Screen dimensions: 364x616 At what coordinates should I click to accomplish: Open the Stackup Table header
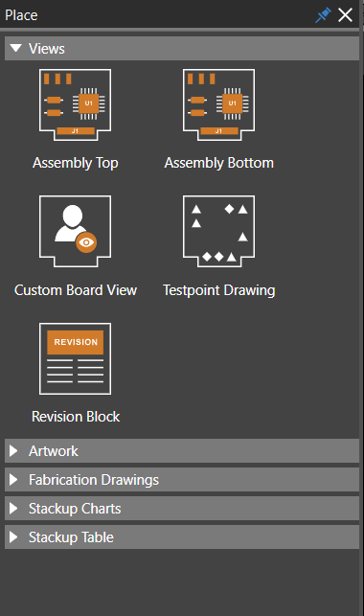click(x=182, y=537)
